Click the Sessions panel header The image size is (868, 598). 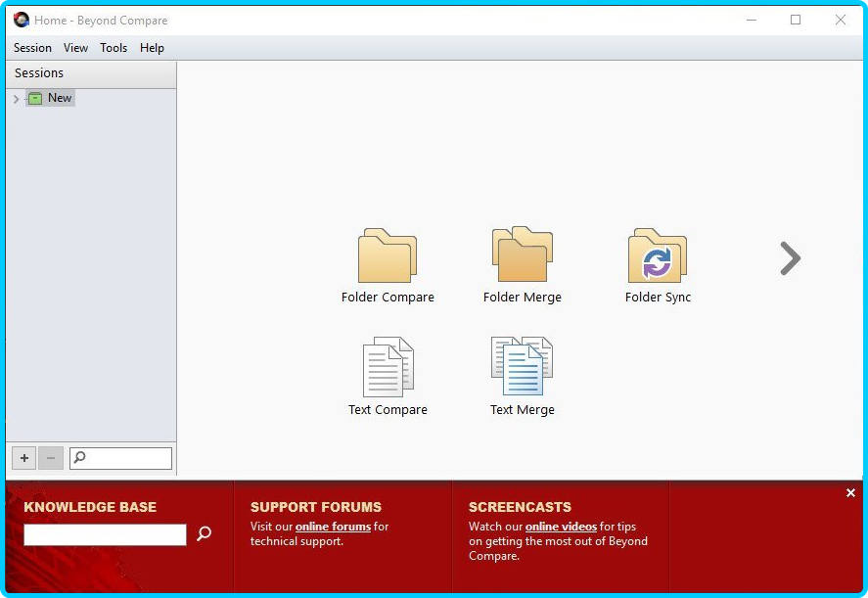91,73
